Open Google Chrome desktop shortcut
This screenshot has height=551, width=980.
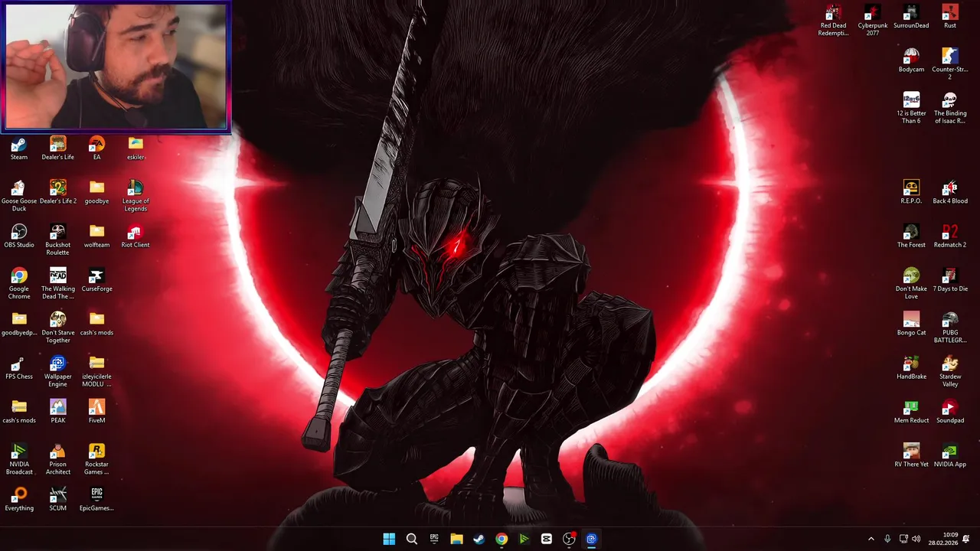pyautogui.click(x=19, y=283)
